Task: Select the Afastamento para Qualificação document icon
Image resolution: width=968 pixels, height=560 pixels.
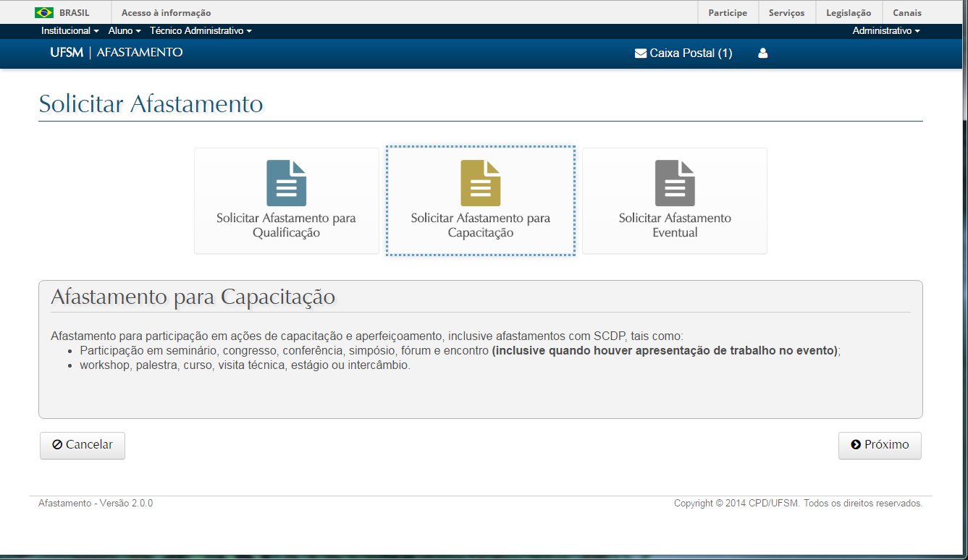Action: 286,181
